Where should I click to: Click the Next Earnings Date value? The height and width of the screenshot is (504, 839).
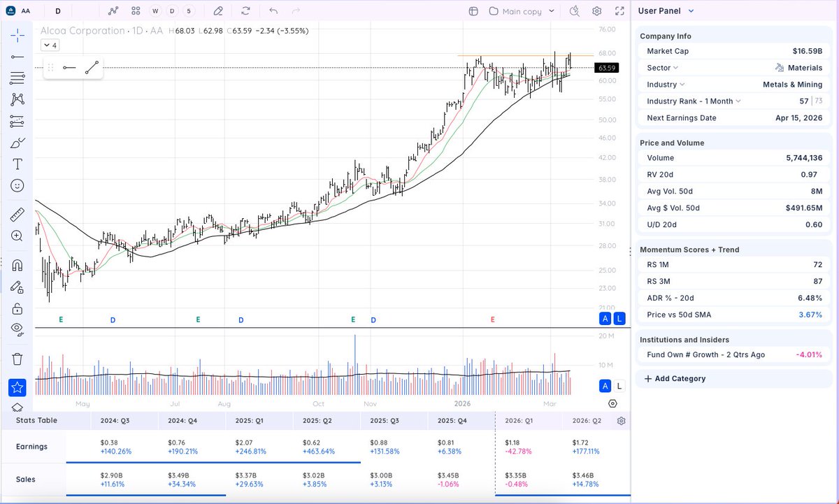pos(798,118)
